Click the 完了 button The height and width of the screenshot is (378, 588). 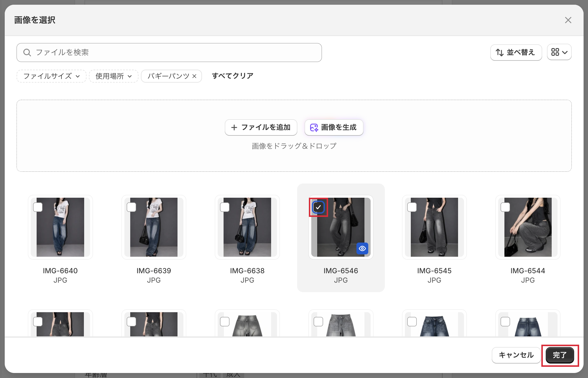pyautogui.click(x=560, y=355)
